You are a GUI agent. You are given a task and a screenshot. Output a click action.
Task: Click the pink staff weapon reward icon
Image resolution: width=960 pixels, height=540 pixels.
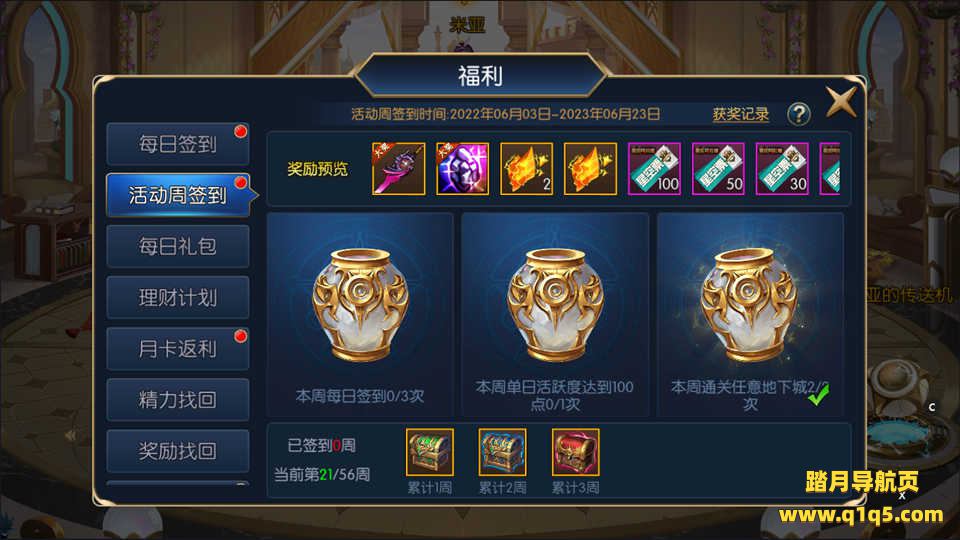tap(399, 169)
